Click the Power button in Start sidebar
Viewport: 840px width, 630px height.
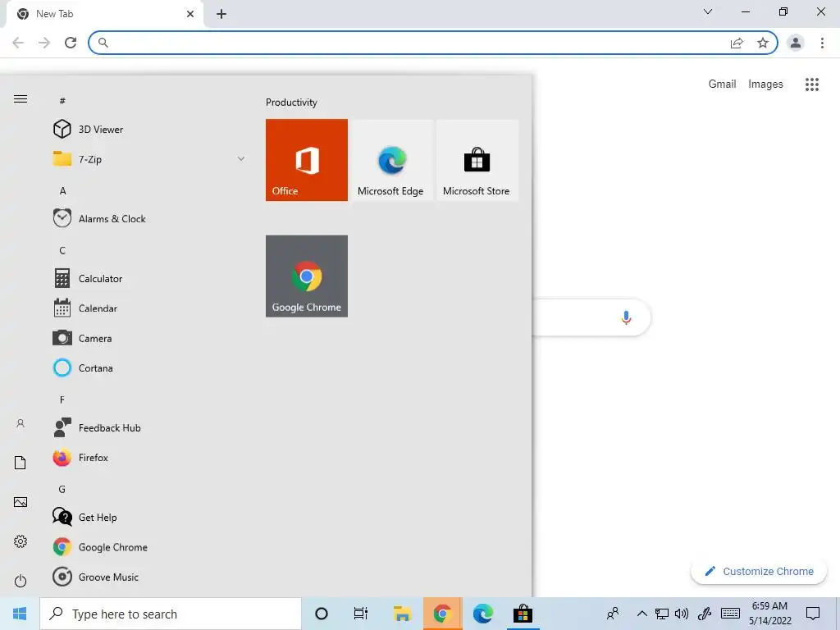coord(21,581)
